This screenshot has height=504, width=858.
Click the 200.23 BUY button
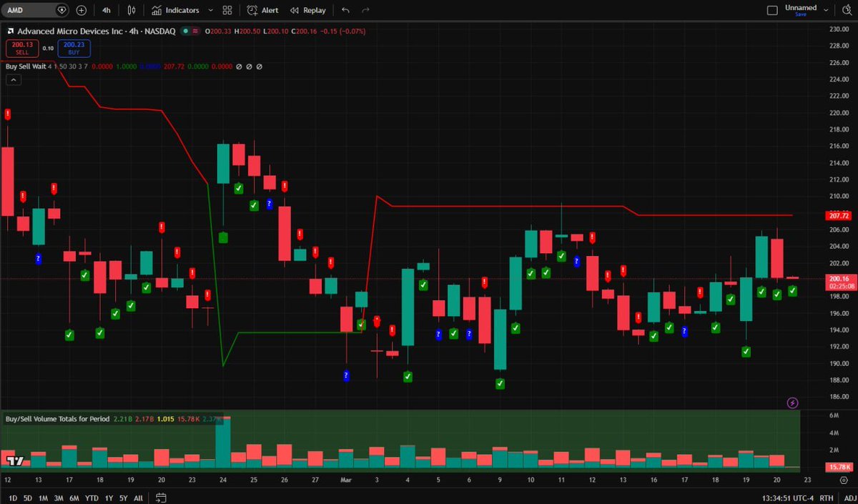(x=73, y=47)
